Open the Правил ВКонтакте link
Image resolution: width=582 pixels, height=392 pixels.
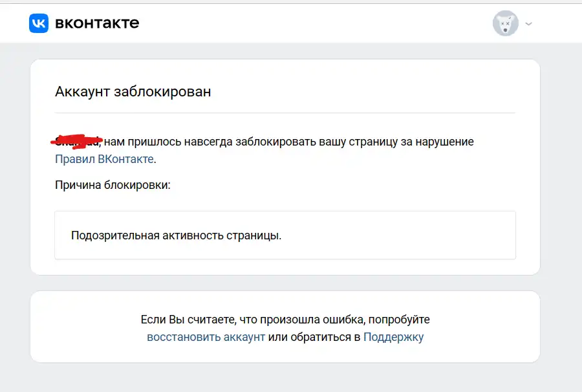pos(104,159)
